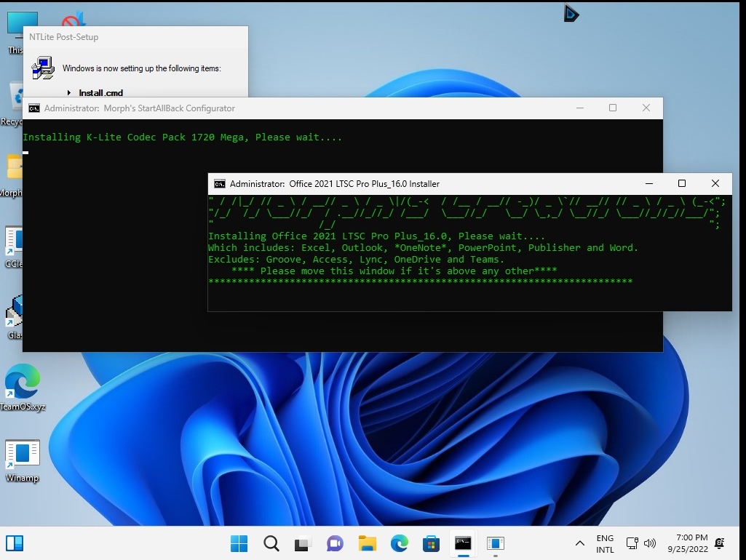Maximize the Office 2021 LTSC Installer window
The image size is (746, 560).
coord(682,184)
